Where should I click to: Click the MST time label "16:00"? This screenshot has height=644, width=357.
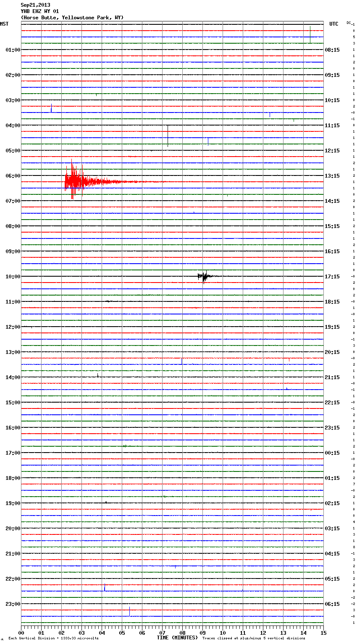[x=13, y=428]
